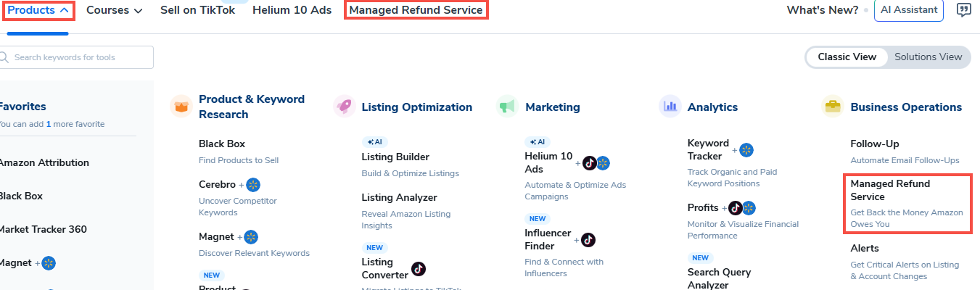The image size is (980, 290).
Task: Click the search keywords for tools field
Action: (80, 57)
